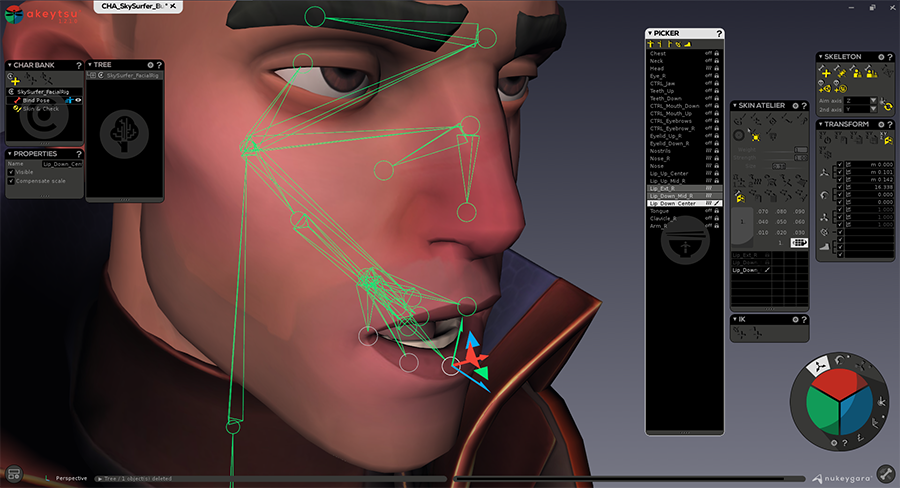Toggle the Compensate scale checkbox

(11, 181)
